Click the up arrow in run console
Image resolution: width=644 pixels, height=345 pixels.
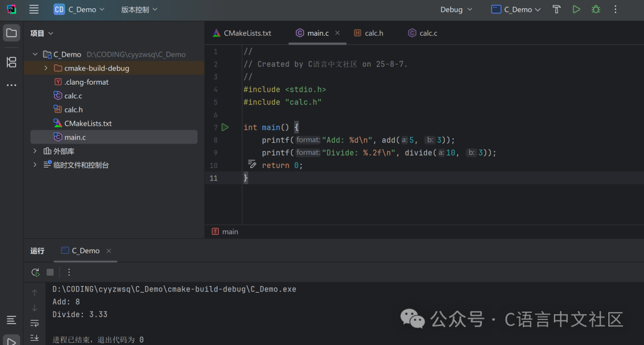[35, 293]
